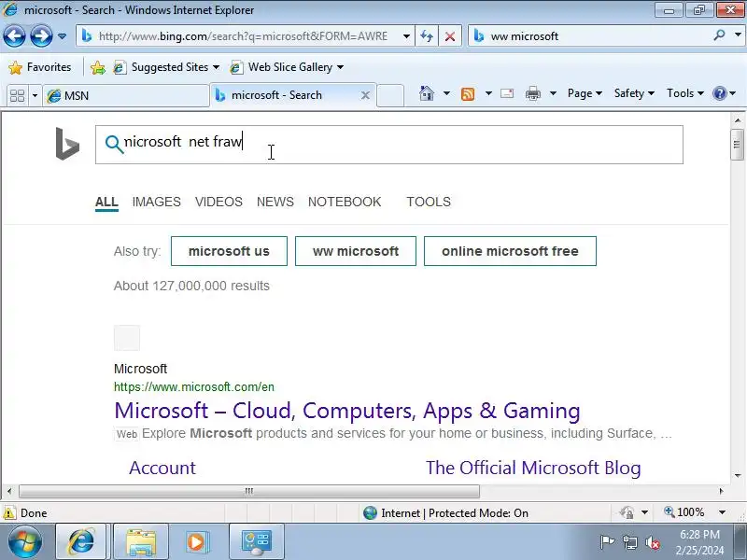Switch to NEWS results
This screenshot has height=560, width=747.
[275, 202]
